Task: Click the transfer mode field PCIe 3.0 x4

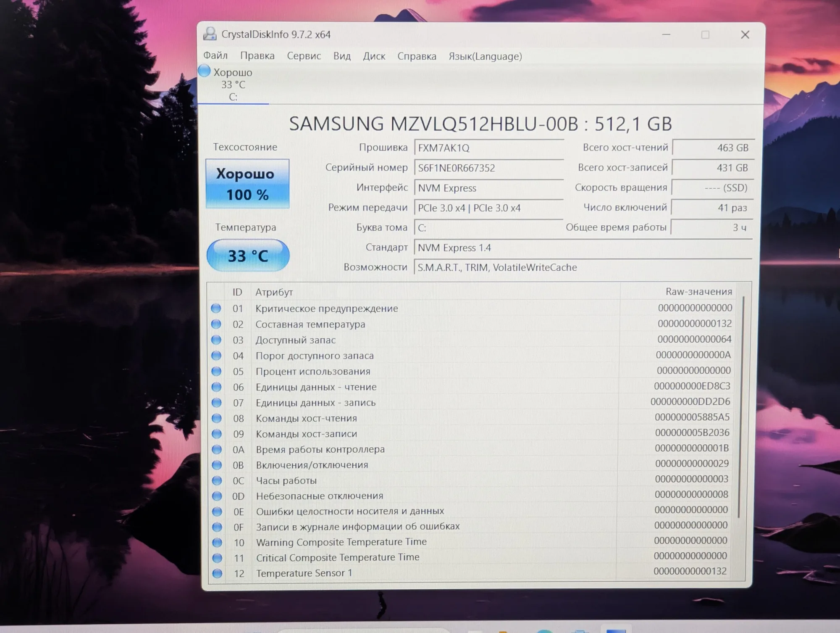Action: coord(488,208)
